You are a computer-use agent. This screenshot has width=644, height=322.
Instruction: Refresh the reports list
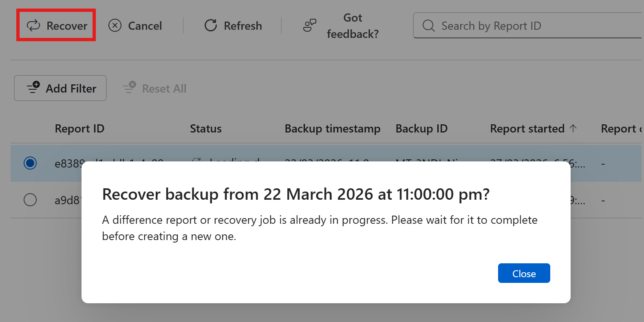click(x=233, y=26)
